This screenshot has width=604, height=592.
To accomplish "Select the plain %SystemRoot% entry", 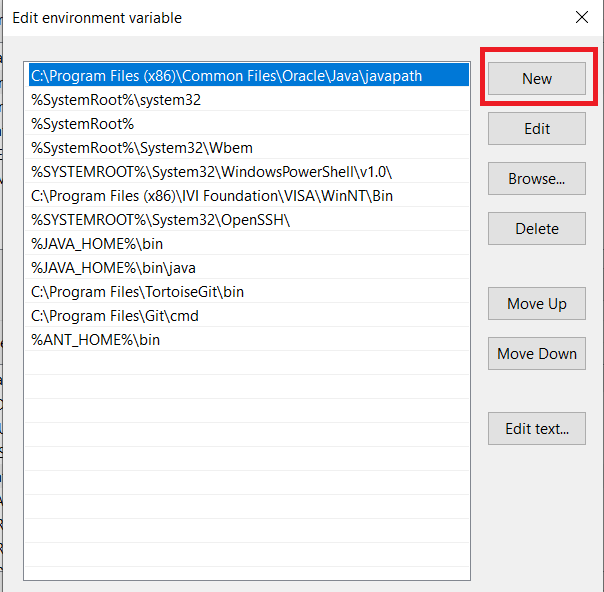I will click(248, 124).
